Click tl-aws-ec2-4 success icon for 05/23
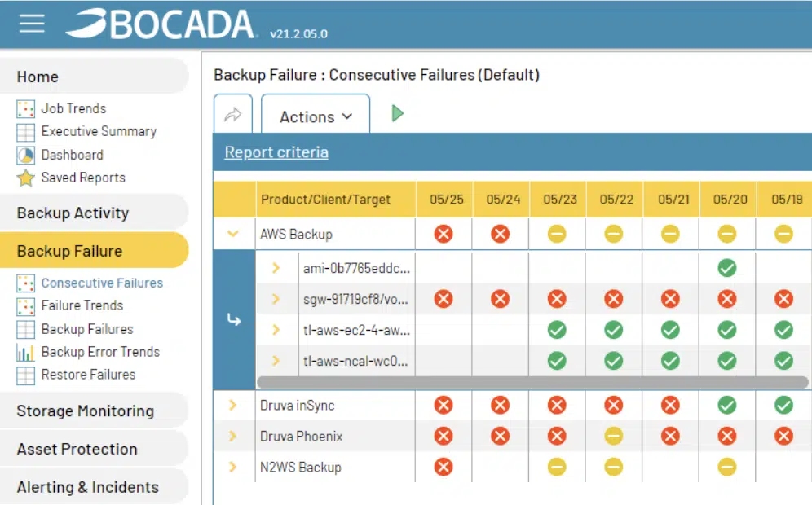The image size is (812, 505). click(x=557, y=330)
